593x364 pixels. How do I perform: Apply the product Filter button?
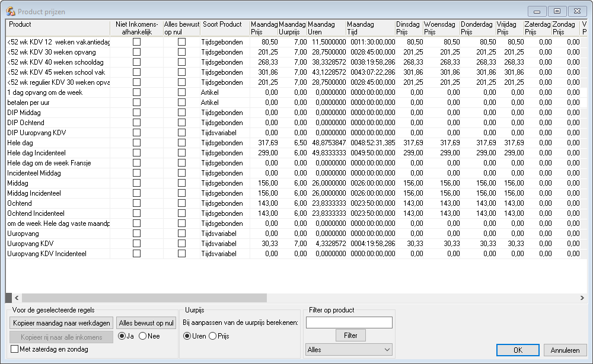point(350,336)
